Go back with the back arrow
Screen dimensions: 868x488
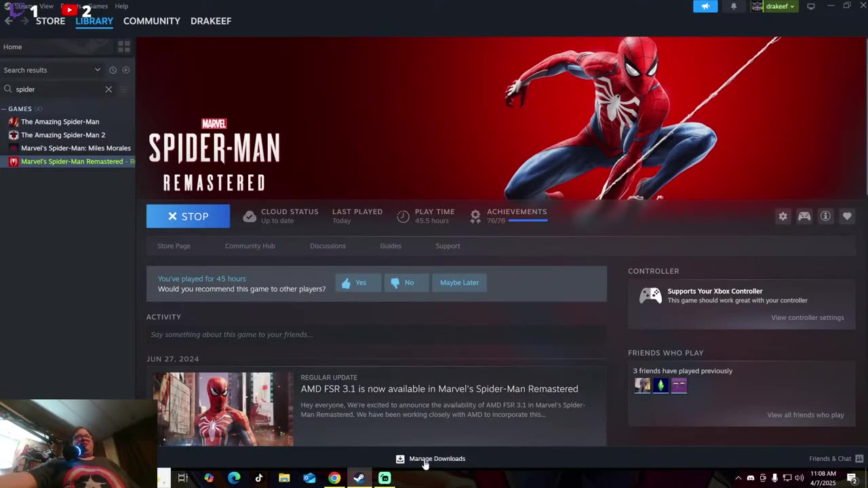click(x=9, y=21)
